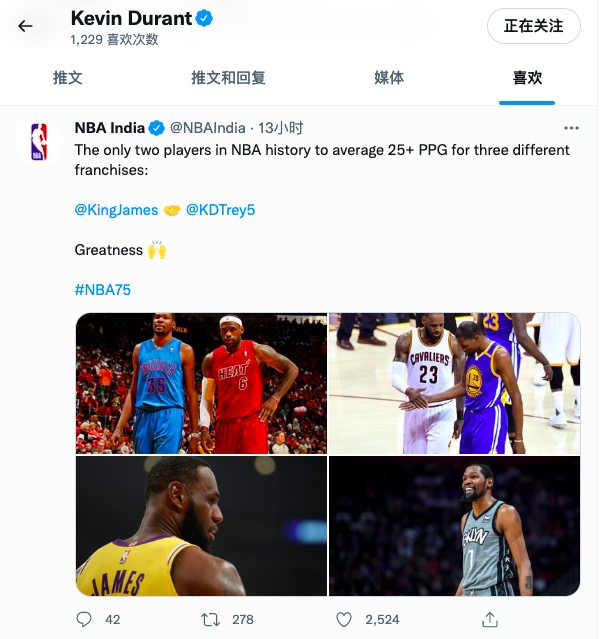Open the 媒体 tab
The image size is (602, 639).
[389, 77]
